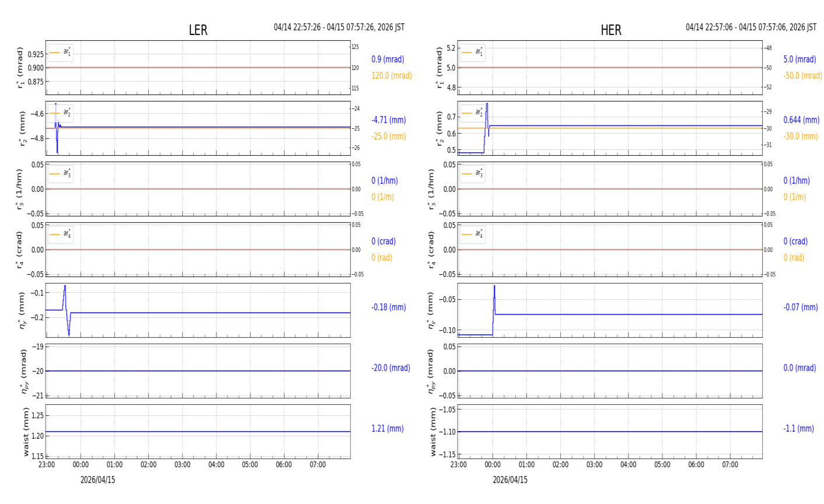This screenshot has width=824, height=504.
Task: Click the HER 0 (crad) value
Action: pyautogui.click(x=795, y=242)
